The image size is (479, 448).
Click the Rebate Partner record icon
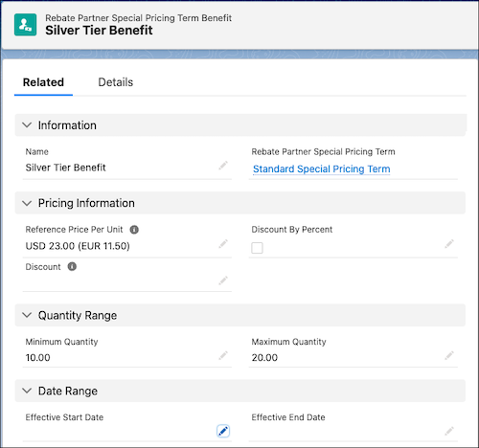[25, 25]
